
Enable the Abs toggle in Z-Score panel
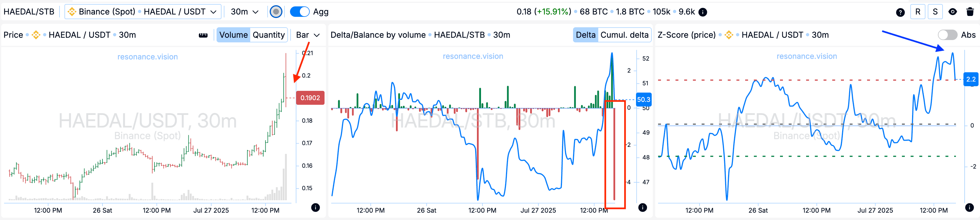(947, 35)
